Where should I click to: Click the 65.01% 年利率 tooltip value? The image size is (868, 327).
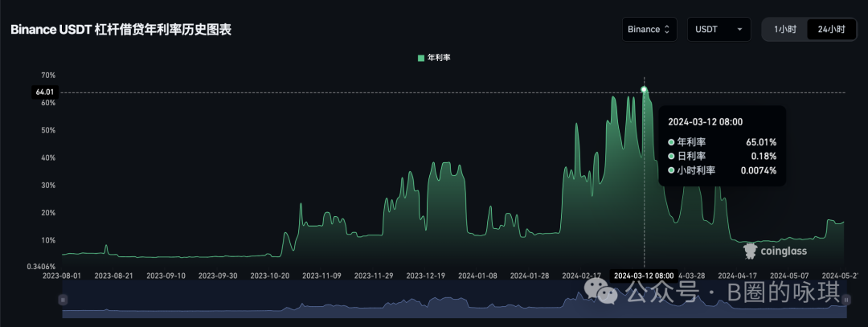click(x=761, y=142)
